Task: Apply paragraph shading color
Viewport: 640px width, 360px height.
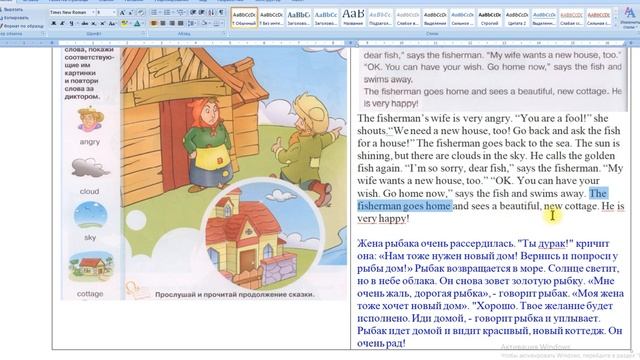Action: (x=204, y=23)
